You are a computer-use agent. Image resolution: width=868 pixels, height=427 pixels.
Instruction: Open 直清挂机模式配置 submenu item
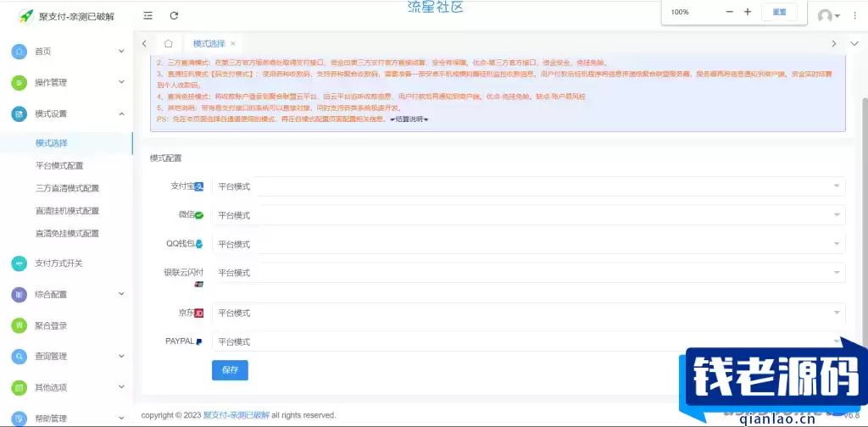(x=66, y=211)
